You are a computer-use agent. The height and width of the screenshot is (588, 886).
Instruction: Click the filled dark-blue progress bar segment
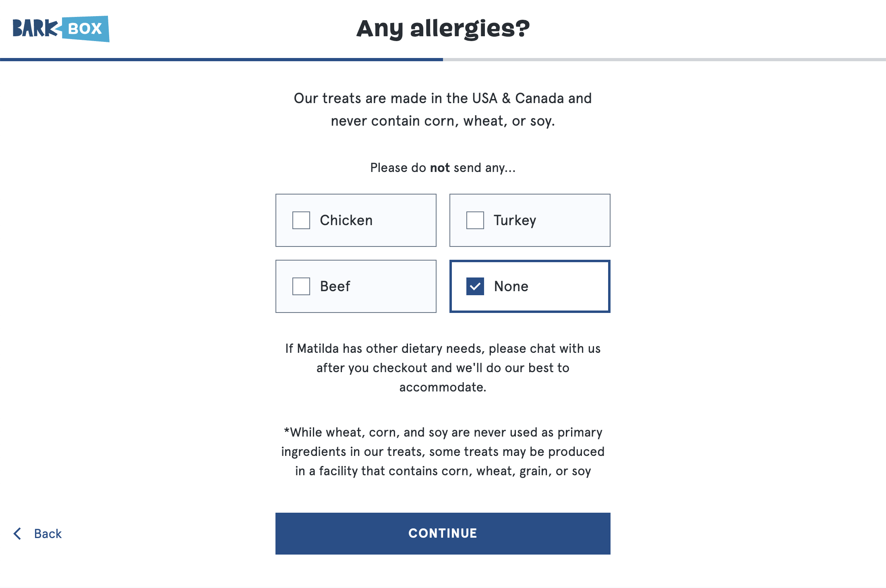(x=221, y=60)
